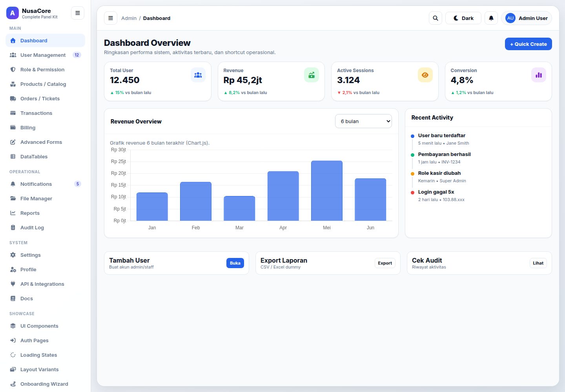Click Export button on Export Laporan
The height and width of the screenshot is (392, 565).
[385, 263]
